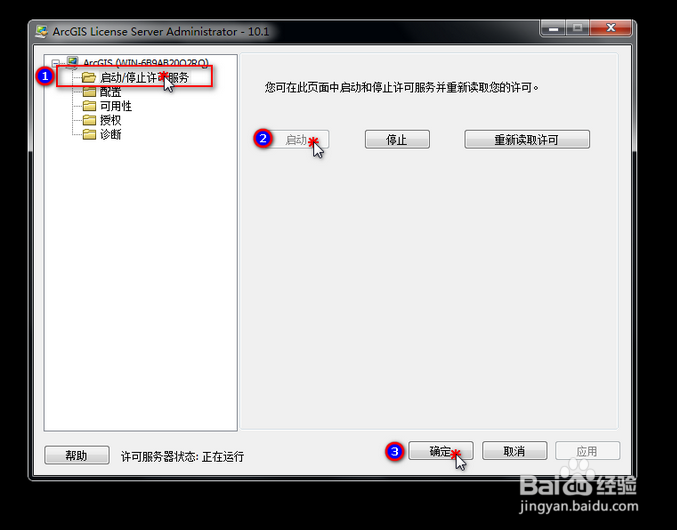This screenshot has height=530, width=677.
Task: Confirm with the 确定 button
Action: [x=441, y=451]
